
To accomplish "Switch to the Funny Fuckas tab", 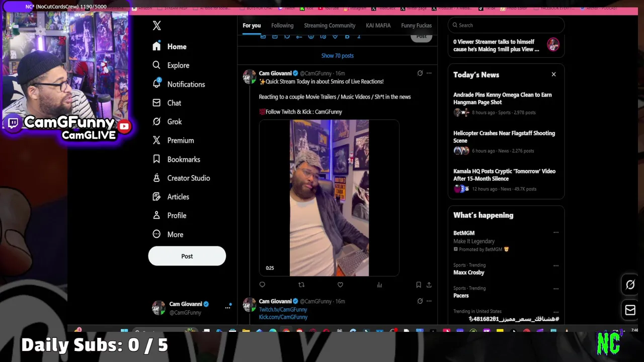I will click(417, 26).
